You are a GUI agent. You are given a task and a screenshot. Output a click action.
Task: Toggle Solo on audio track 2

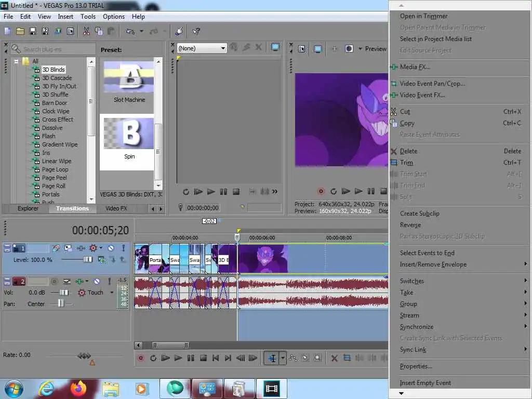[x=109, y=281]
